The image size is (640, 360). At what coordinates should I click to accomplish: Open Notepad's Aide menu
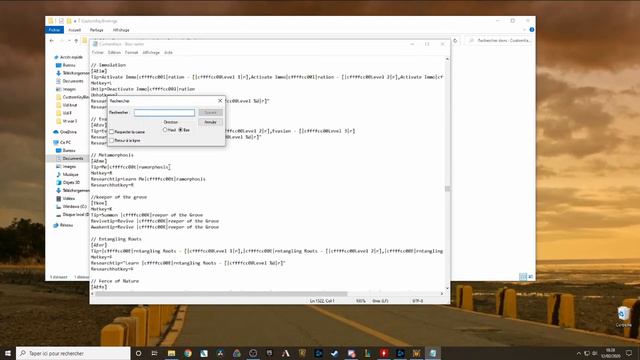click(x=168, y=52)
